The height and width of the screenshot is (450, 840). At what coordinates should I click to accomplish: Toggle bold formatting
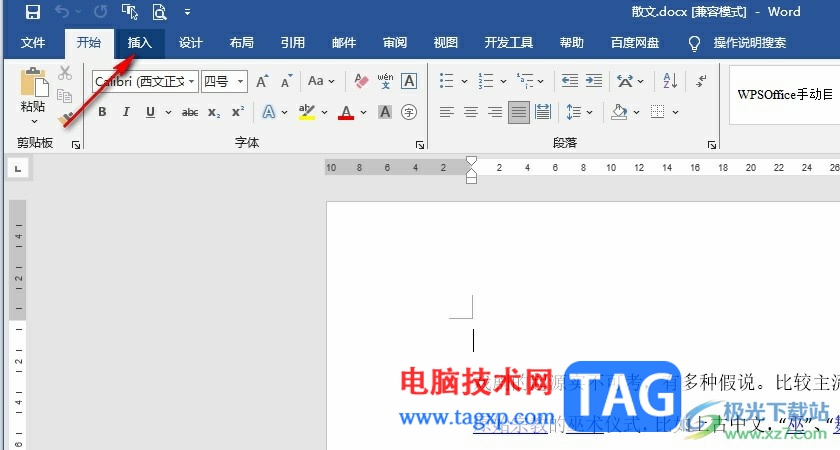point(102,112)
